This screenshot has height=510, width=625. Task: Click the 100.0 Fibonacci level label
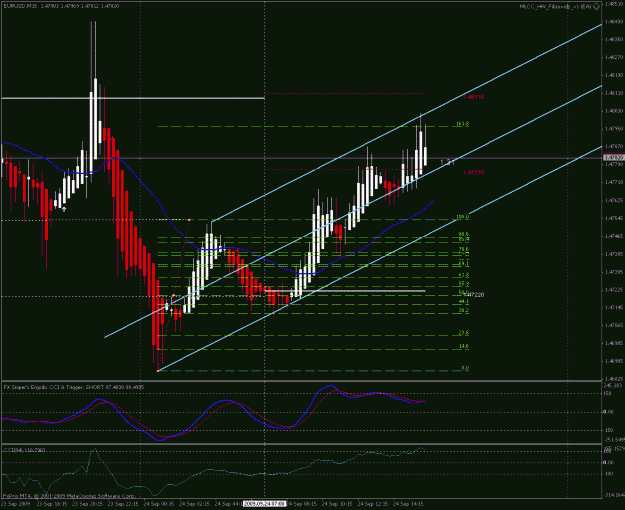coord(462,217)
